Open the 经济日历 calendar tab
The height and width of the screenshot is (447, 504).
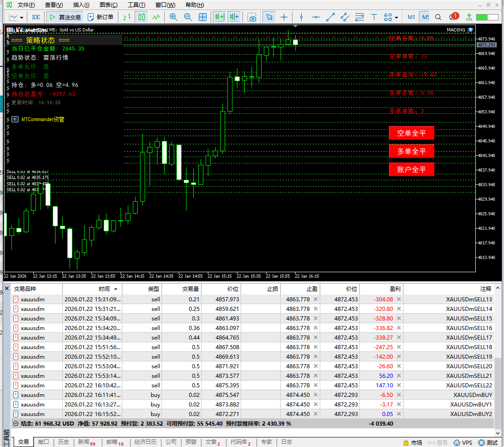tap(145, 442)
